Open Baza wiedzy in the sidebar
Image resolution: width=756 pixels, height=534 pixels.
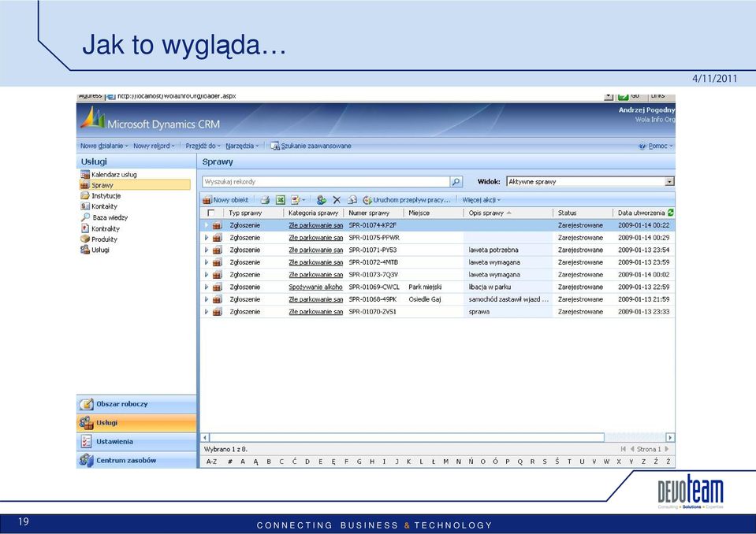110,217
